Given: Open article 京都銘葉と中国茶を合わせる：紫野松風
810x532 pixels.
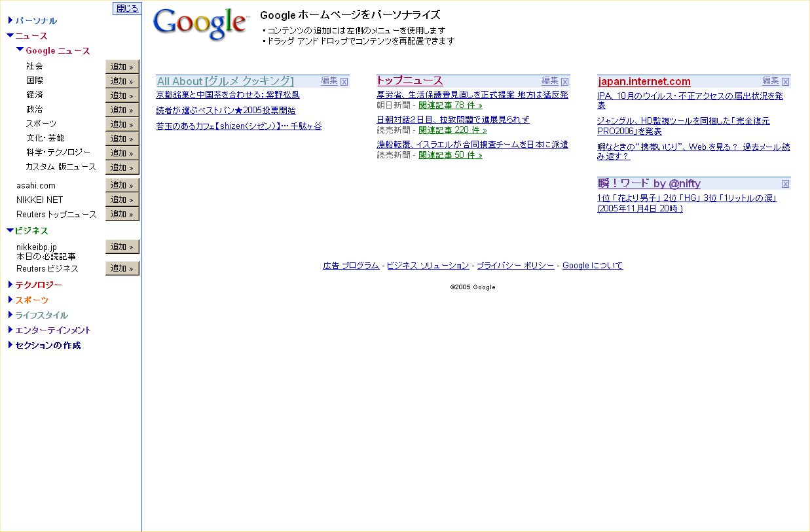Looking at the screenshot, I should click(x=228, y=95).
